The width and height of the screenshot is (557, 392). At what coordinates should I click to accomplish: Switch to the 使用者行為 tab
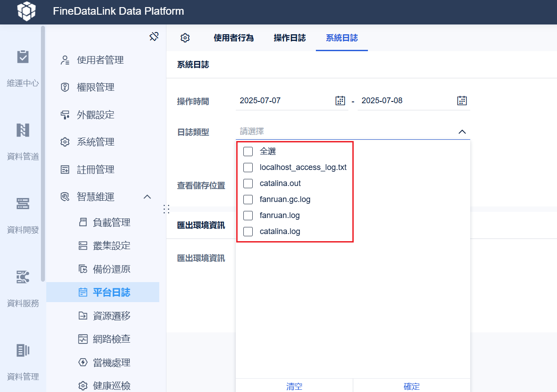tap(234, 38)
